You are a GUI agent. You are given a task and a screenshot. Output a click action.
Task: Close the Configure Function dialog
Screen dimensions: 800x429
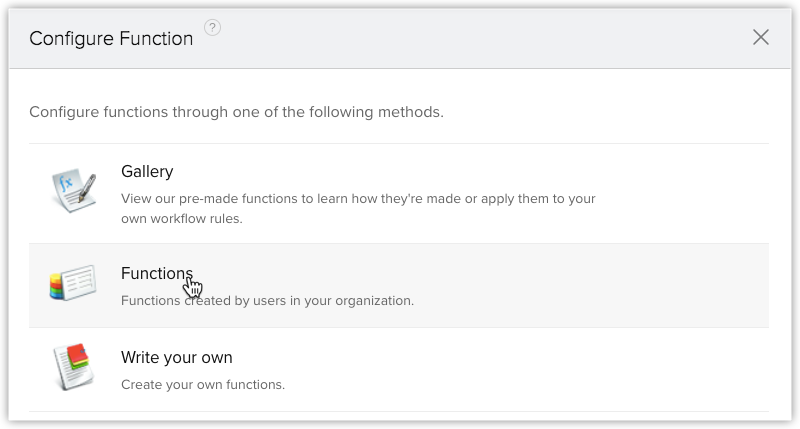tap(761, 37)
